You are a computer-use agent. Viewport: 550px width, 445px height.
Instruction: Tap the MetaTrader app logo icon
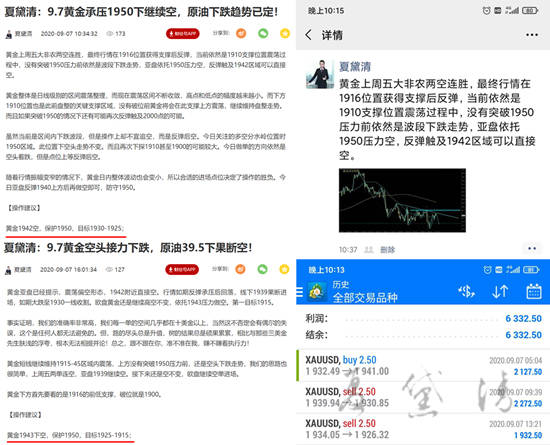(x=317, y=292)
